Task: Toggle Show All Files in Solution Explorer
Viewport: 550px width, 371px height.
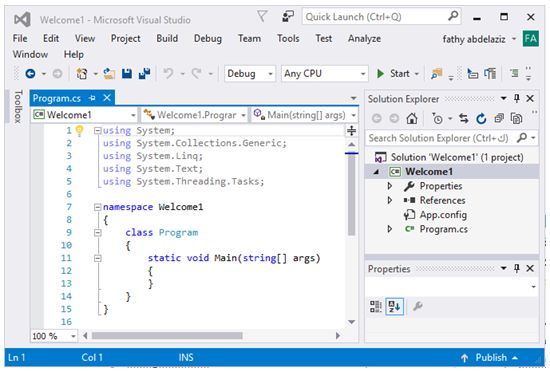Action: [x=516, y=119]
